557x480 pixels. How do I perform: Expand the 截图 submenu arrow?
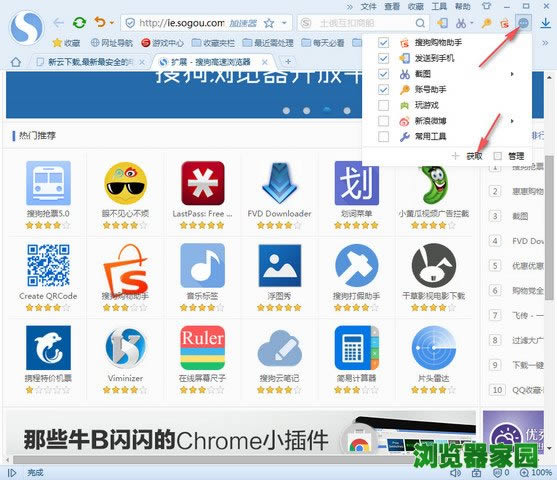(512, 74)
